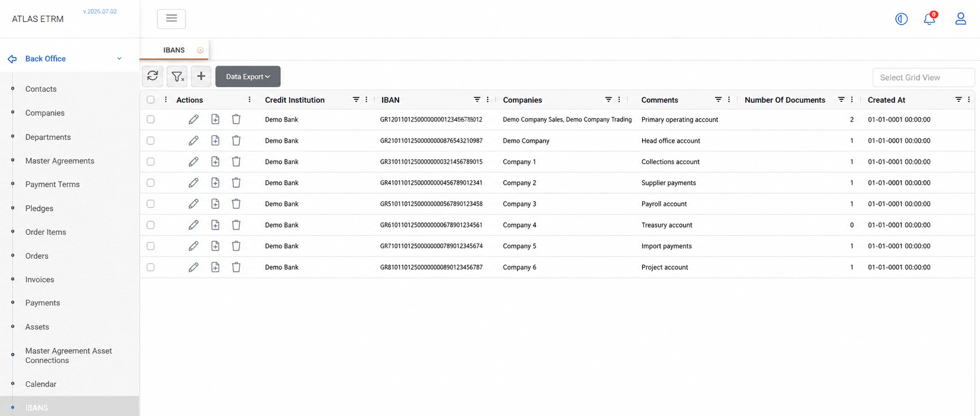Close the IBANS tab

pos(200,50)
